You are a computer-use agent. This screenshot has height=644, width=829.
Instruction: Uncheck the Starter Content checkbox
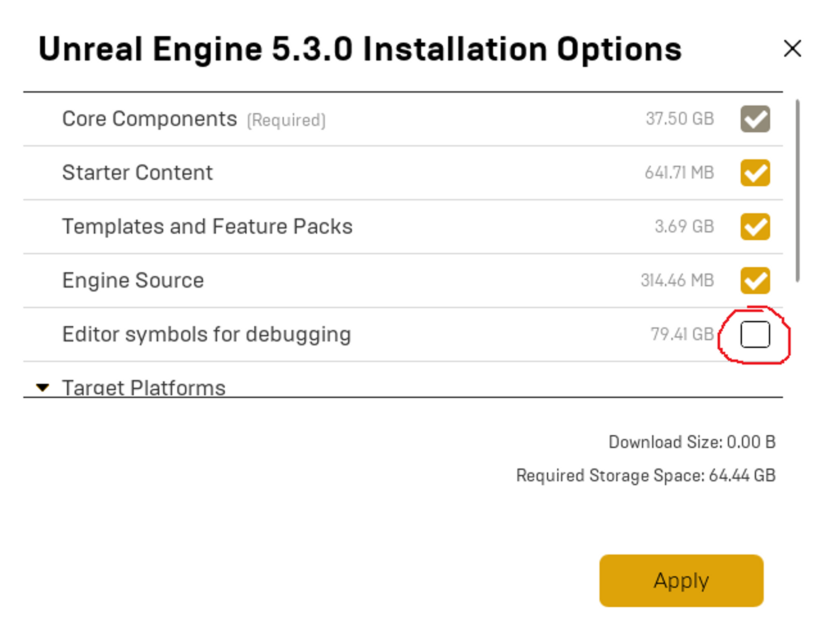(755, 173)
